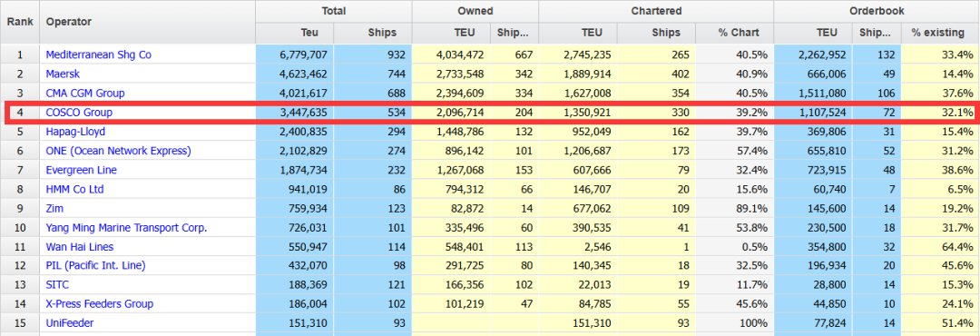Open ONE (Ocean Network Express) link
The height and width of the screenshot is (336, 980).
[118, 151]
